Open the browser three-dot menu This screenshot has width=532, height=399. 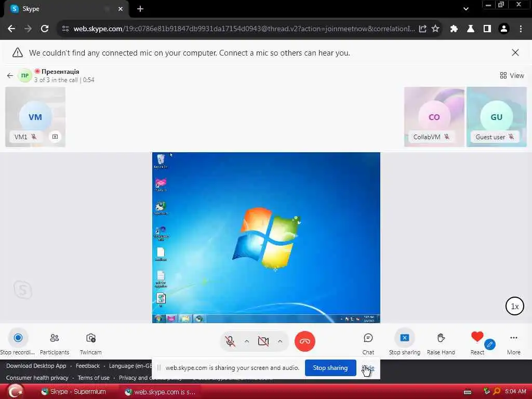pos(521,29)
